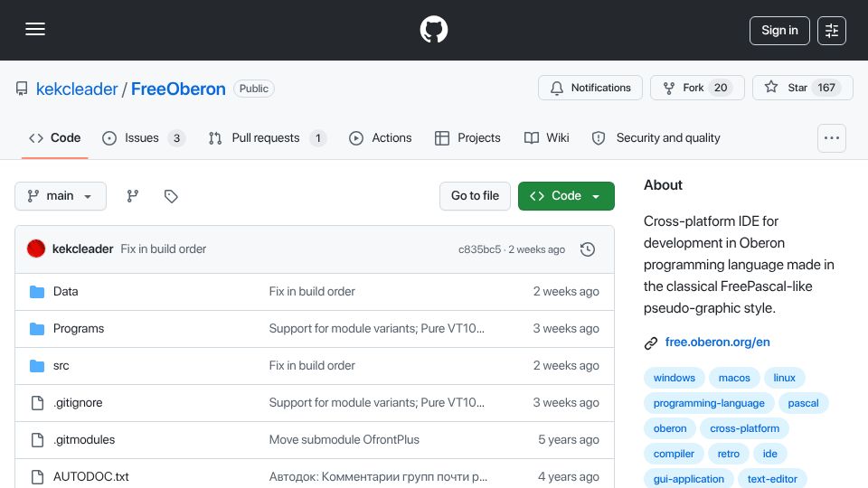The height and width of the screenshot is (488, 868).
Task: Open the free.oberon.org/en website link
Action: click(717, 343)
